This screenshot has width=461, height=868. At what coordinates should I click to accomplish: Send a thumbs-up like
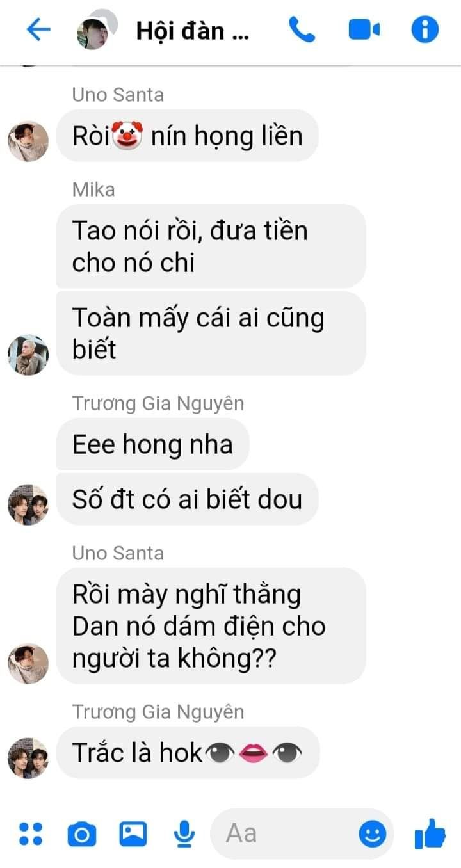point(429,833)
